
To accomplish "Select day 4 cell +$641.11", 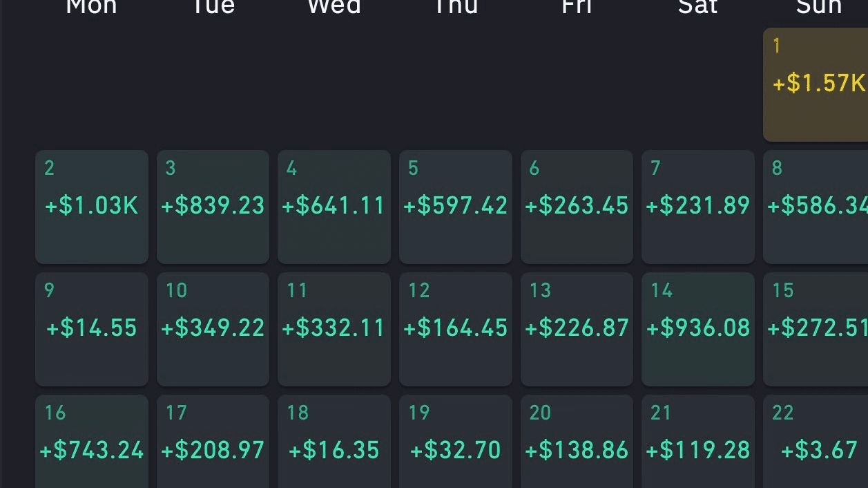I will click(x=334, y=207).
